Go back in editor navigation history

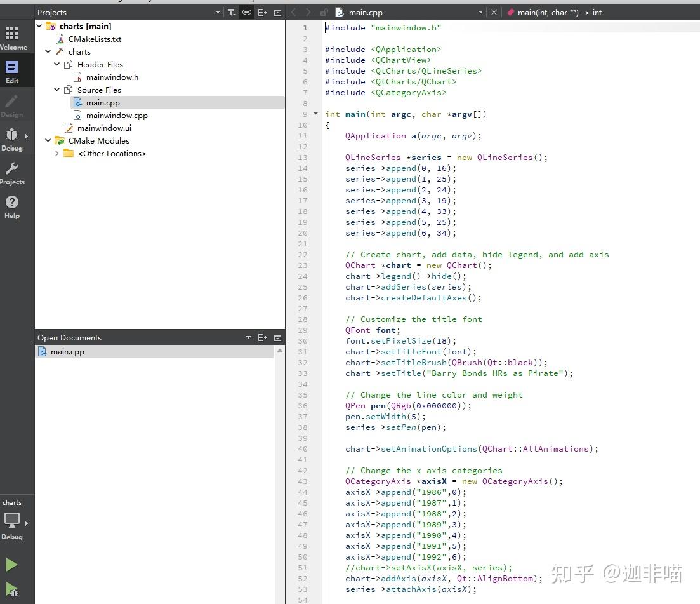pyautogui.click(x=294, y=13)
